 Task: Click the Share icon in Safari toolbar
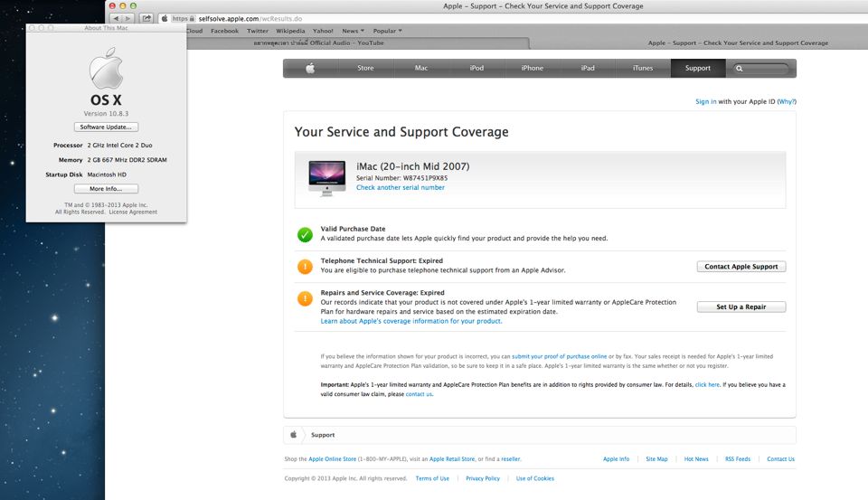(146, 18)
